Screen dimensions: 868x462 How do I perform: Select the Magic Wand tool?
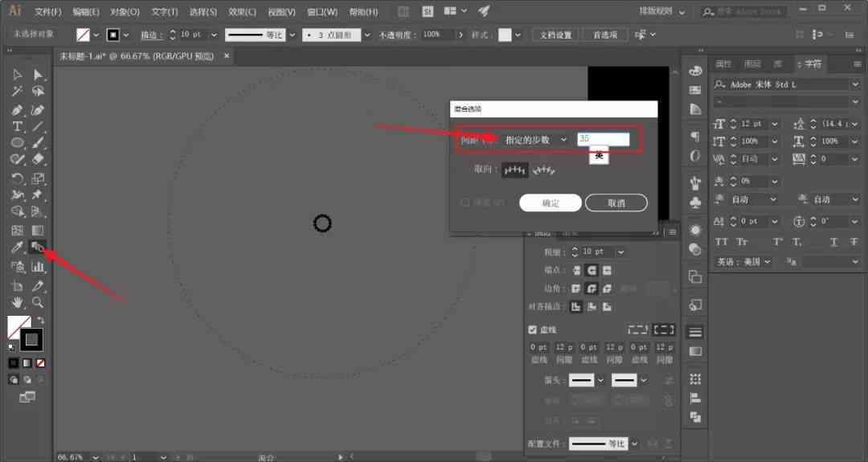pos(17,92)
